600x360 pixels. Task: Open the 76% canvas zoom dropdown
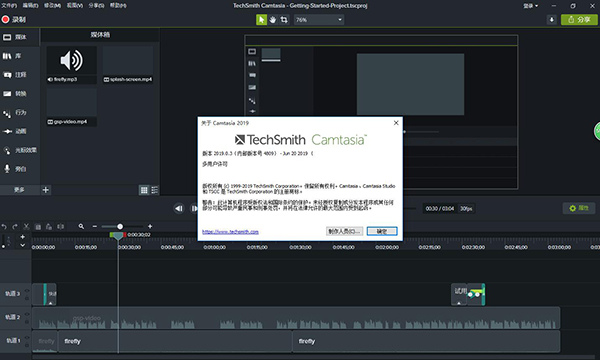[319, 20]
